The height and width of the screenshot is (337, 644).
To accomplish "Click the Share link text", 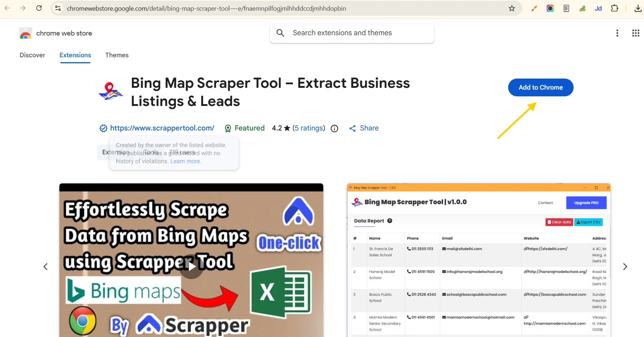I will coord(369,128).
